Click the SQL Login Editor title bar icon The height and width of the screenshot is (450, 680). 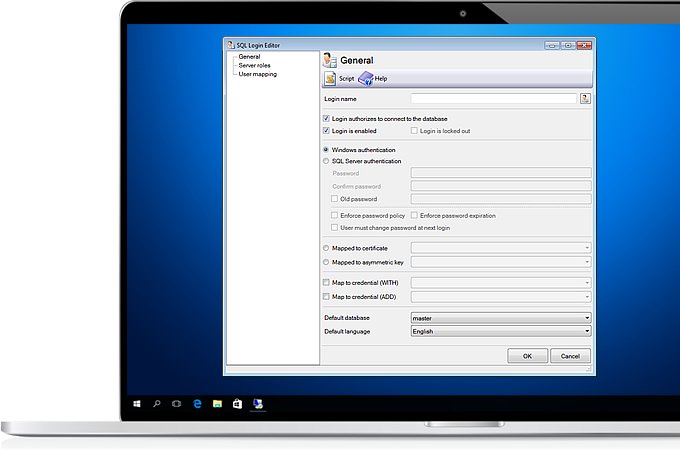[x=231, y=45]
